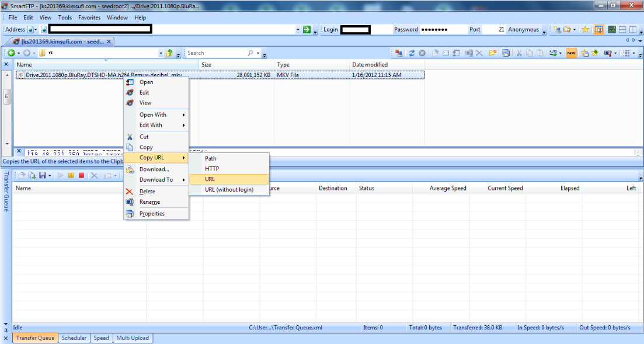644x344 pixels.
Task: Open the Back button history dropdown
Action: tap(19, 53)
